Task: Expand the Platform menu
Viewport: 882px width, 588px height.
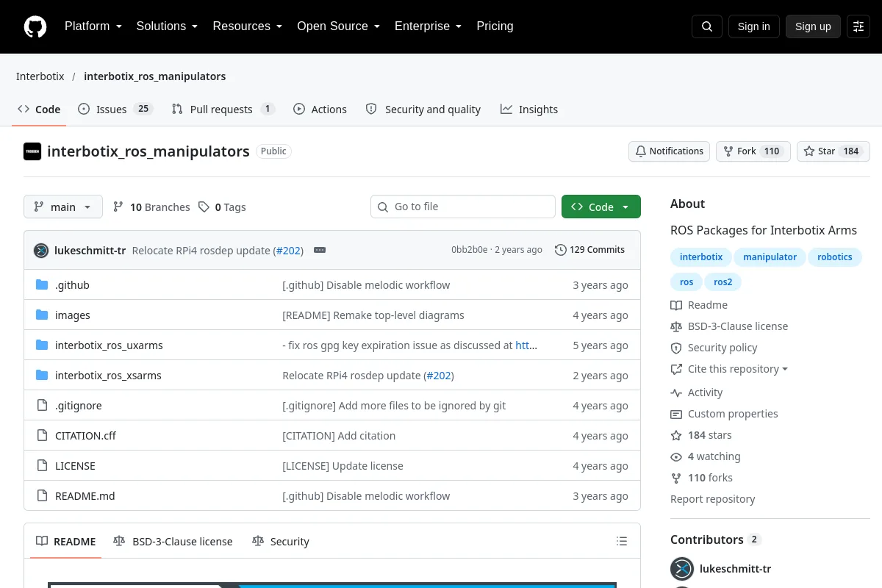Action: pyautogui.click(x=93, y=26)
